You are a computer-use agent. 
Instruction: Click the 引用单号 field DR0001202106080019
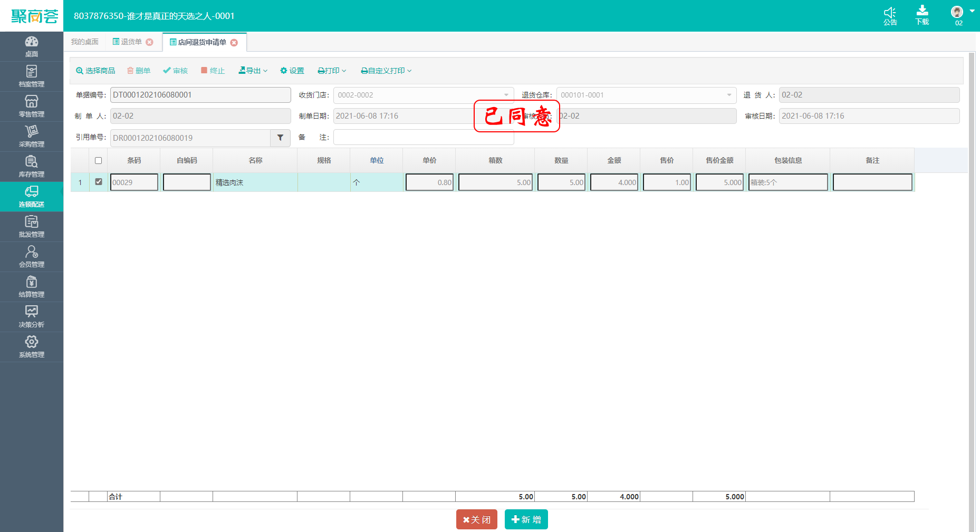coord(190,138)
